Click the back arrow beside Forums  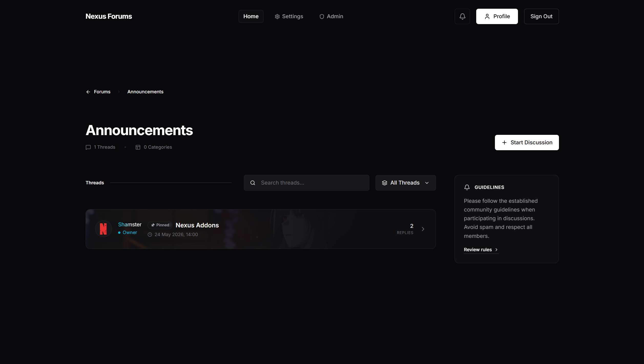[x=88, y=92]
